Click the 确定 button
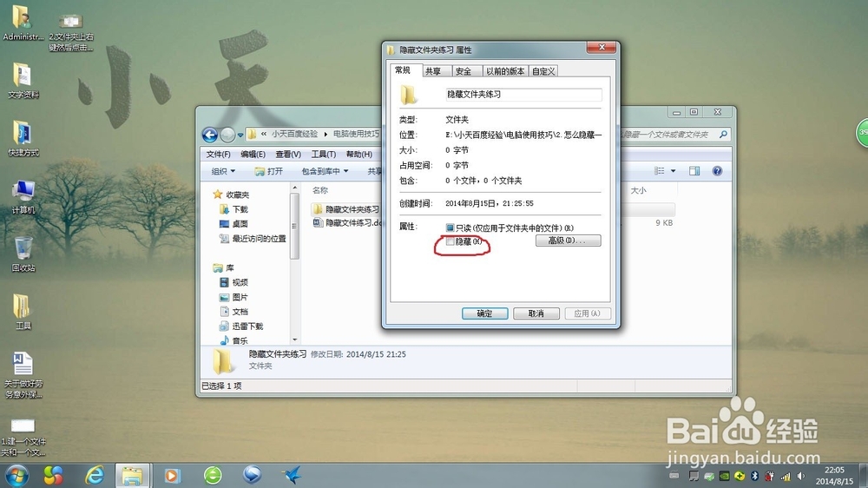The image size is (868, 488). (x=485, y=313)
